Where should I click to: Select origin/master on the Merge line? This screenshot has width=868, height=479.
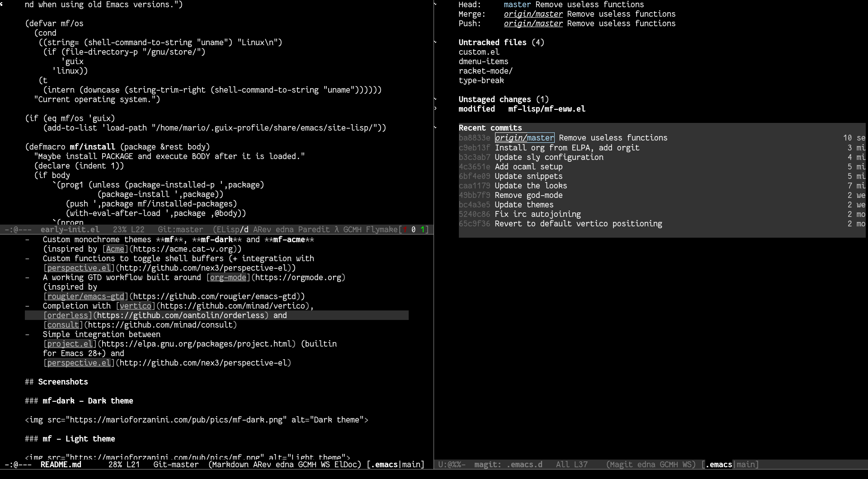pyautogui.click(x=533, y=14)
